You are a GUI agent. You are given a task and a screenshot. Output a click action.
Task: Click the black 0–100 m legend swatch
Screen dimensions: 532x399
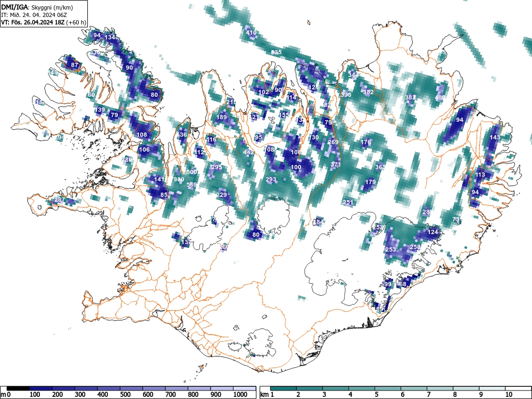click(18, 388)
